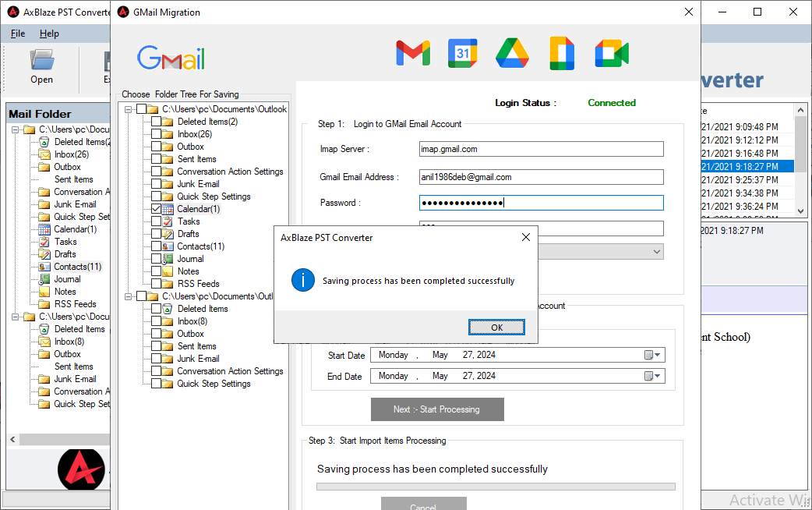812x510 pixels.
Task: Click Calendar(1) icon in Mail Folder panel
Action: (44, 229)
